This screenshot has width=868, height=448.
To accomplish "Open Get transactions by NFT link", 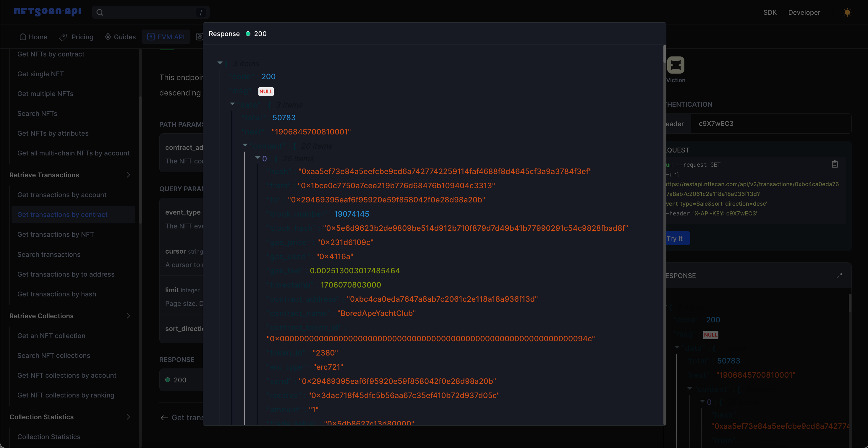I will click(56, 234).
